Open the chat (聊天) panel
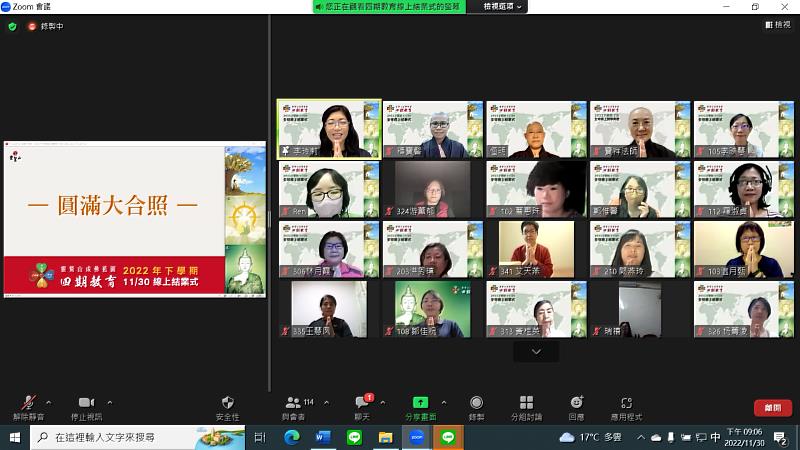 (x=362, y=402)
